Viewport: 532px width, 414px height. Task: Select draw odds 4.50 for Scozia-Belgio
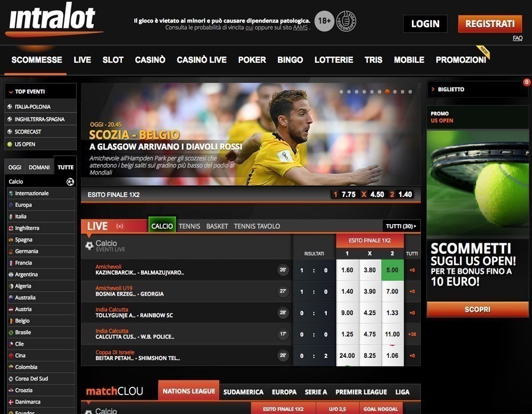[373, 195]
